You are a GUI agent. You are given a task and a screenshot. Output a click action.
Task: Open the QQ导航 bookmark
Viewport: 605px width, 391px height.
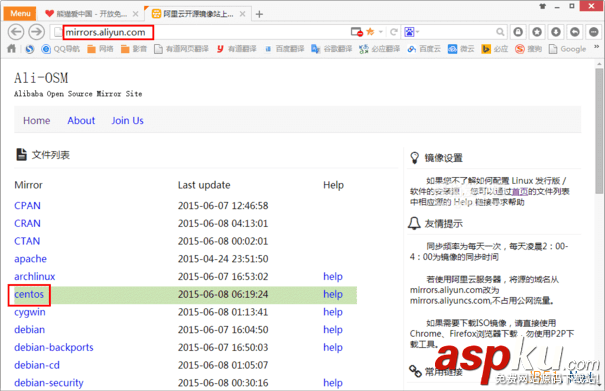[61, 49]
